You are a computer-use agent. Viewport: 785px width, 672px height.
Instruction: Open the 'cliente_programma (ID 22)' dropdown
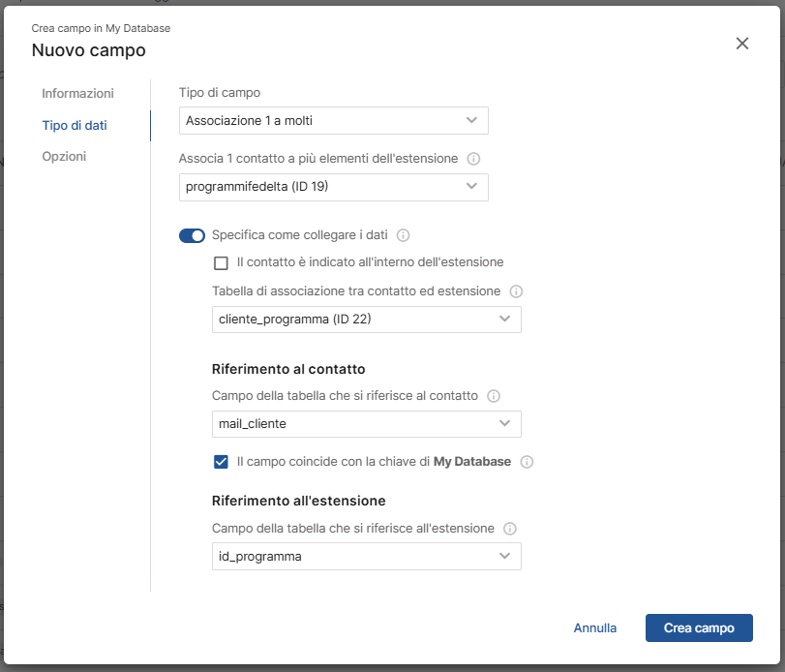click(366, 320)
